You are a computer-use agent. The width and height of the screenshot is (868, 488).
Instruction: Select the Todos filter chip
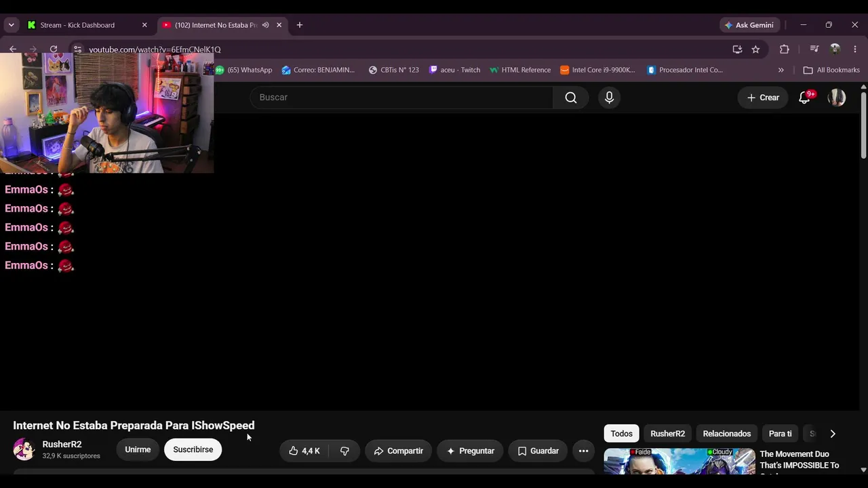tap(621, 434)
